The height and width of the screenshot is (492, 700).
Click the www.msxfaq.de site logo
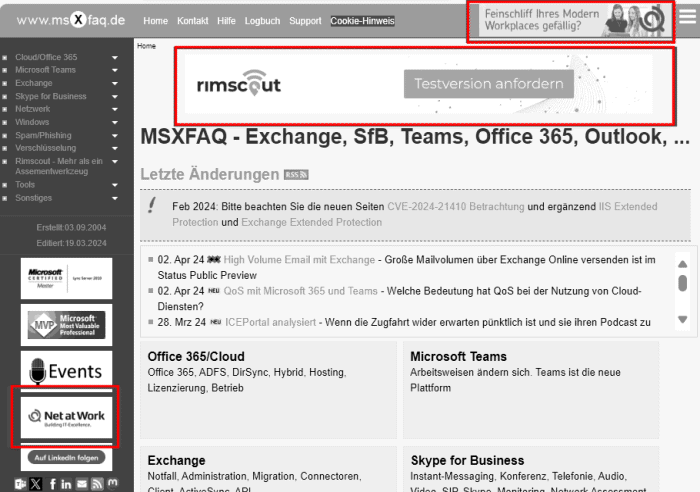(71, 20)
